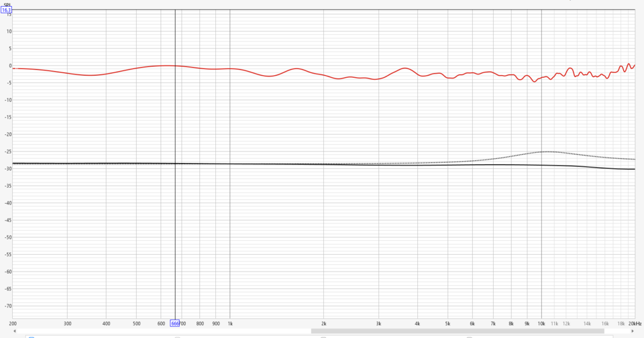Screen dimensions: 644x338
Task: Click the right arrow of the horizontal scrollbar
Action: point(633,331)
